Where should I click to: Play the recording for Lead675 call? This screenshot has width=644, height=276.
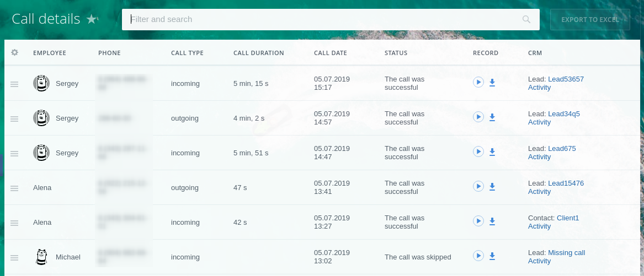pyautogui.click(x=478, y=151)
